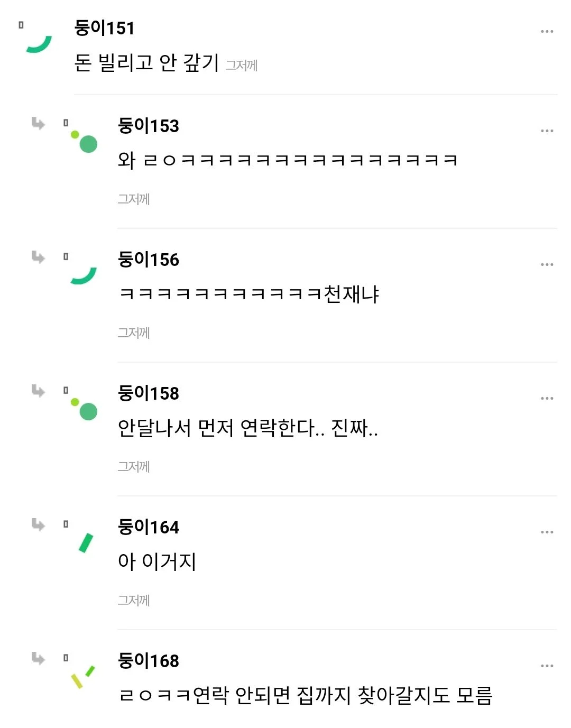571x728 pixels.
Task: Click 둥이164's green slash avatar
Action: click(x=86, y=543)
